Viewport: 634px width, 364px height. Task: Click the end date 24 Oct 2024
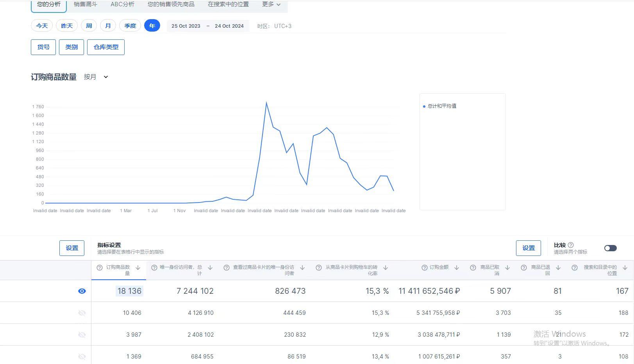coord(229,26)
